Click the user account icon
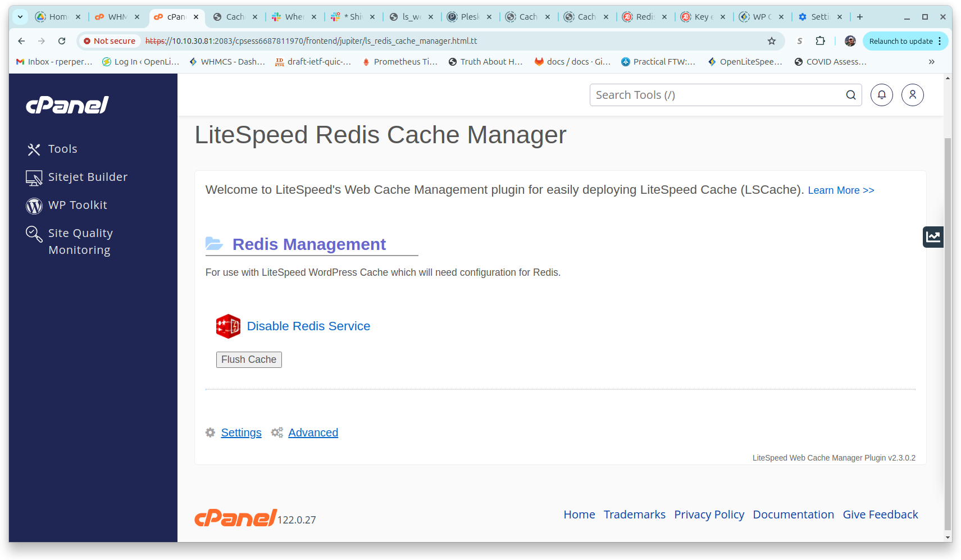Image resolution: width=961 pixels, height=560 pixels. click(912, 95)
